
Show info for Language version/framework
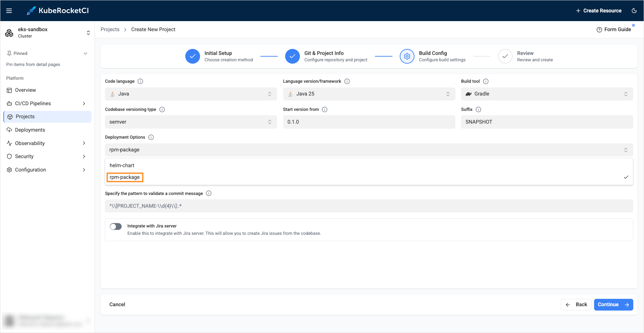347,81
